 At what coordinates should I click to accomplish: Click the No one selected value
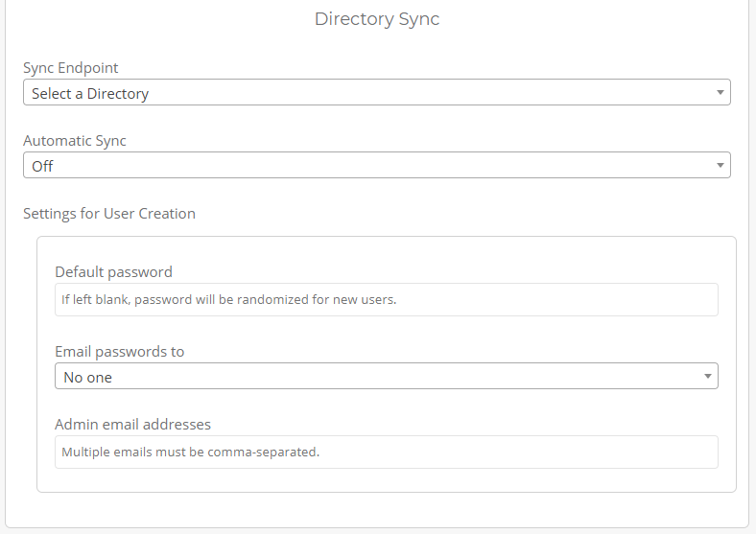pyautogui.click(x=87, y=378)
